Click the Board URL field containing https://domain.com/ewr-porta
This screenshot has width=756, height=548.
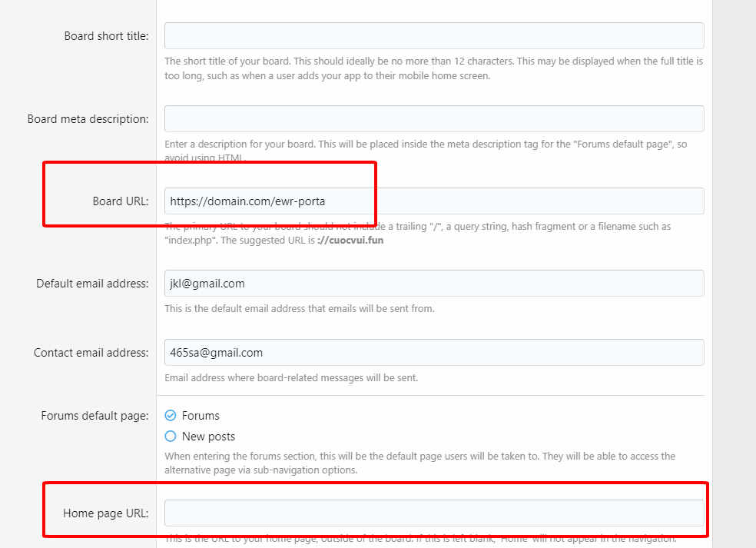point(434,201)
